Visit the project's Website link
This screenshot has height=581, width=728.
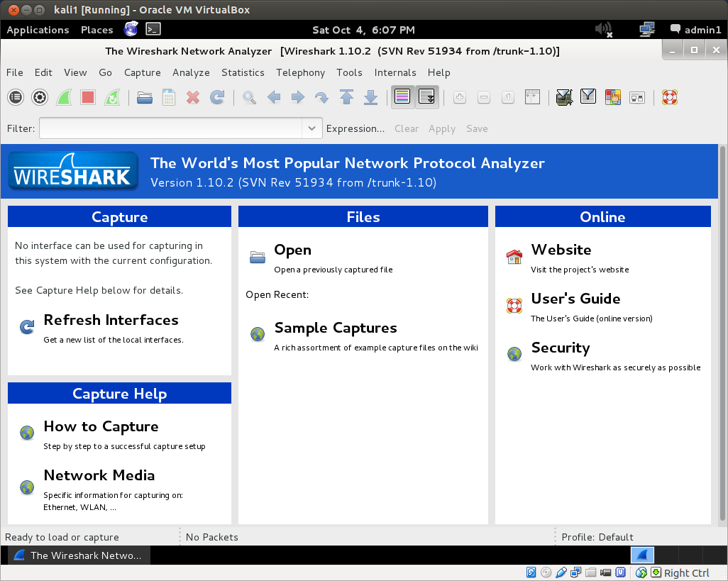coord(561,250)
